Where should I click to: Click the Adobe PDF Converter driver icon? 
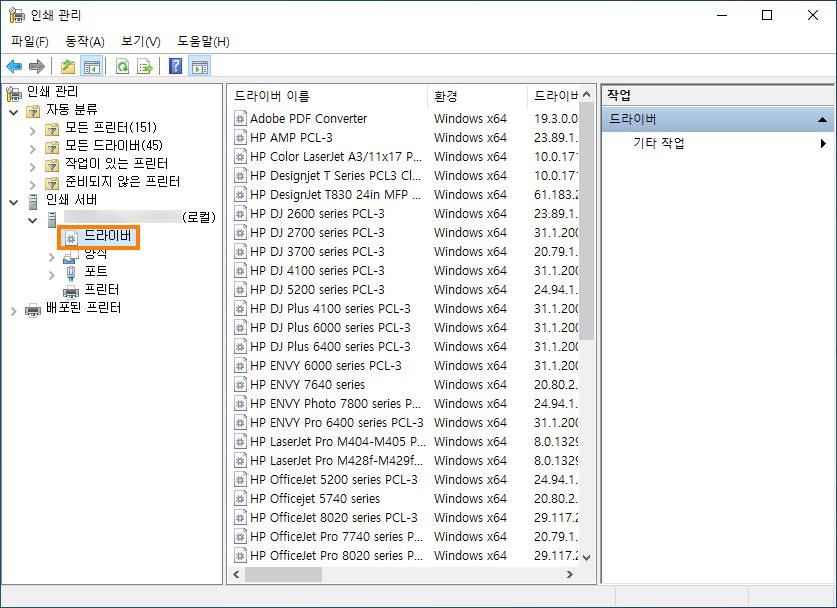coord(239,117)
